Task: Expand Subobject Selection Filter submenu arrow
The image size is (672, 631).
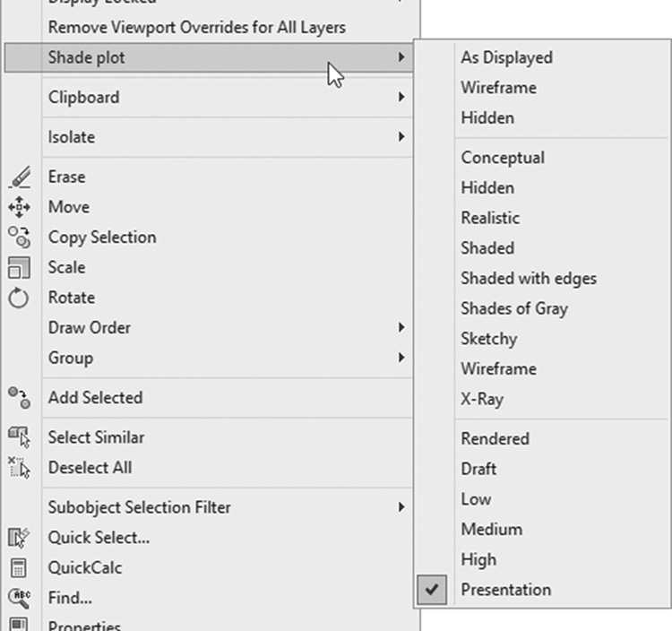Action: pos(401,507)
